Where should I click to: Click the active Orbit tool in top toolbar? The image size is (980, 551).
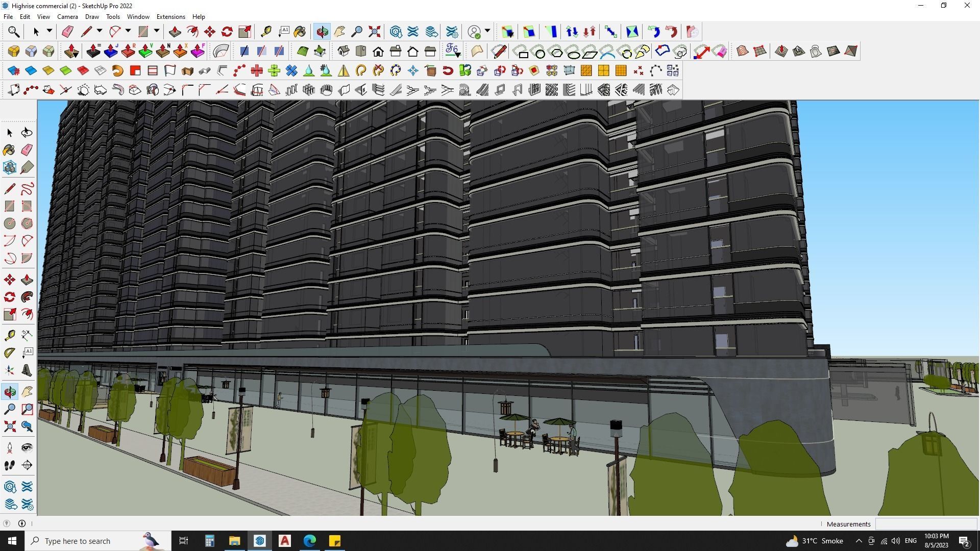(x=322, y=32)
